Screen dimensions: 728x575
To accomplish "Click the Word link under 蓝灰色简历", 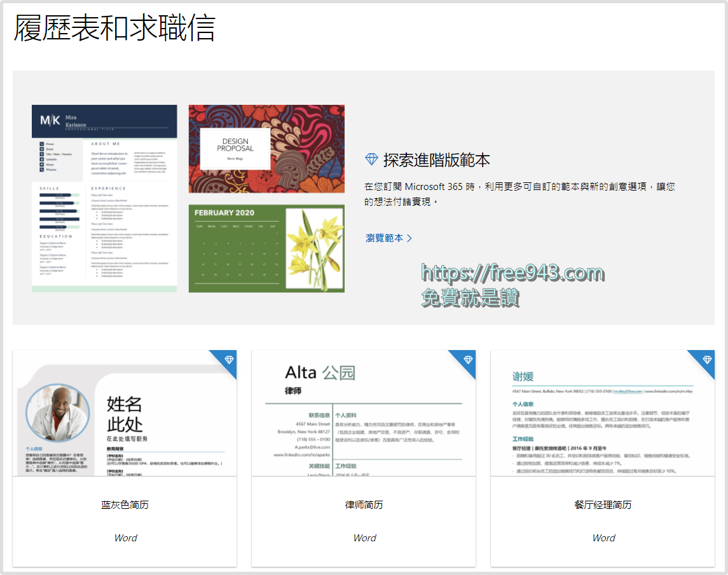I will click(125, 538).
